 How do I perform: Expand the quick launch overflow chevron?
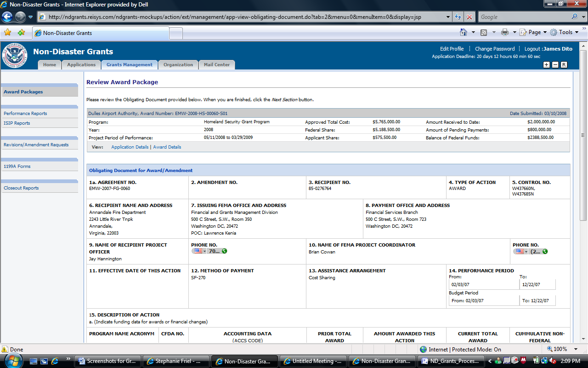(x=68, y=358)
